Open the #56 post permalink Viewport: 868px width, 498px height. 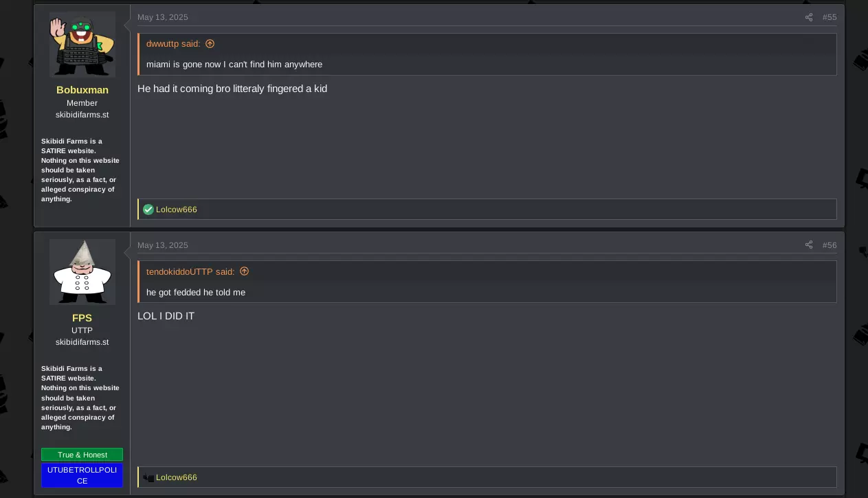[830, 245]
